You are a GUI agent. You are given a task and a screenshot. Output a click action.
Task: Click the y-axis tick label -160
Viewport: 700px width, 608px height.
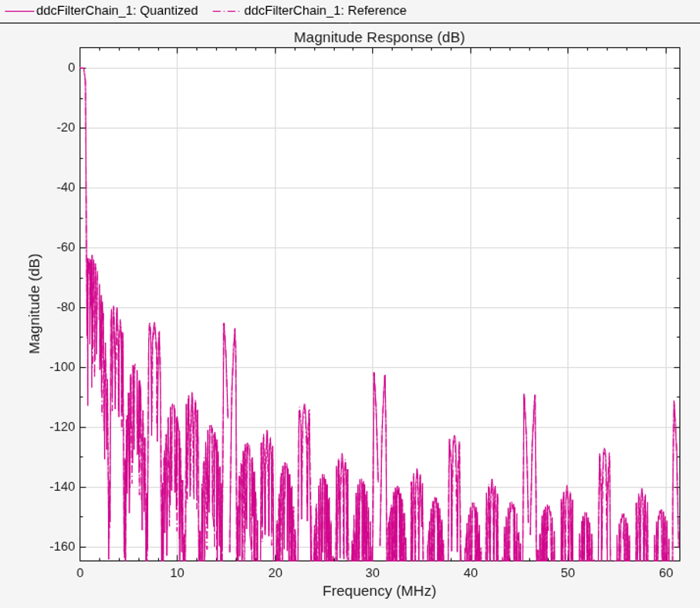tap(62, 546)
